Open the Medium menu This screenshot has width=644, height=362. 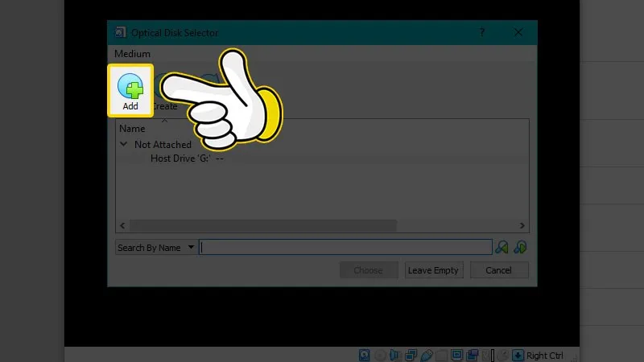tap(132, 54)
